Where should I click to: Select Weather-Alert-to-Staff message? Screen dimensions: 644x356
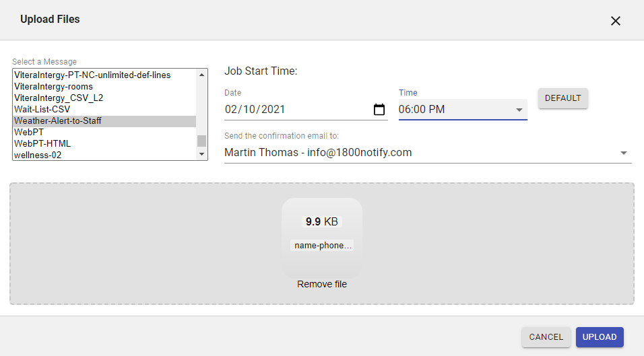point(58,121)
